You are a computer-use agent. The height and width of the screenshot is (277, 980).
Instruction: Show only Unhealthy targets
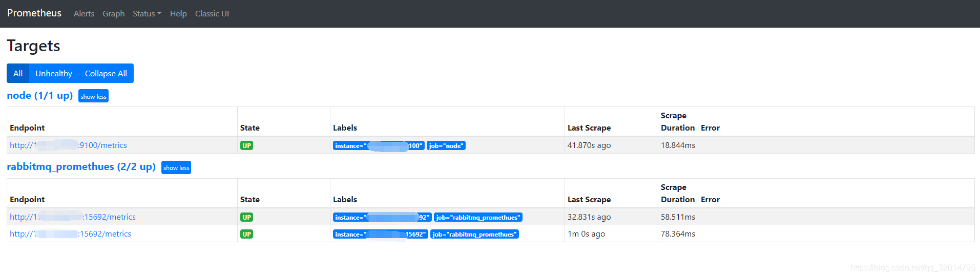[54, 73]
